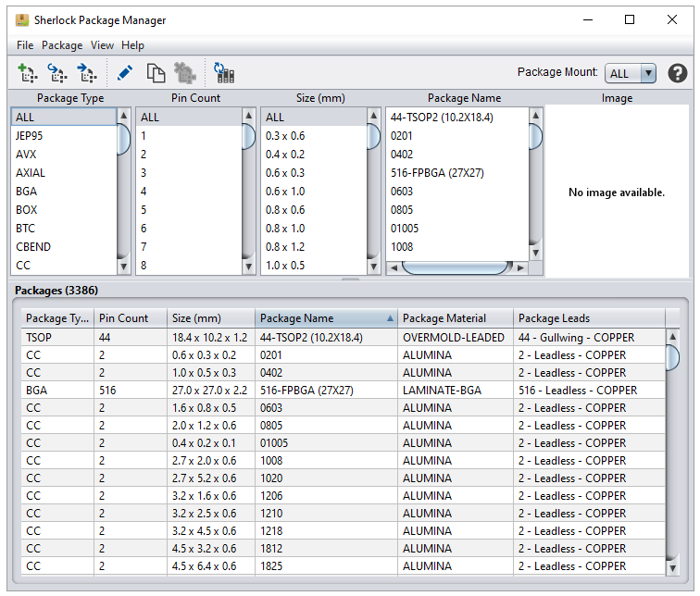The height and width of the screenshot is (596, 700).
Task: Open the Package Mount dropdown
Action: 630,73
